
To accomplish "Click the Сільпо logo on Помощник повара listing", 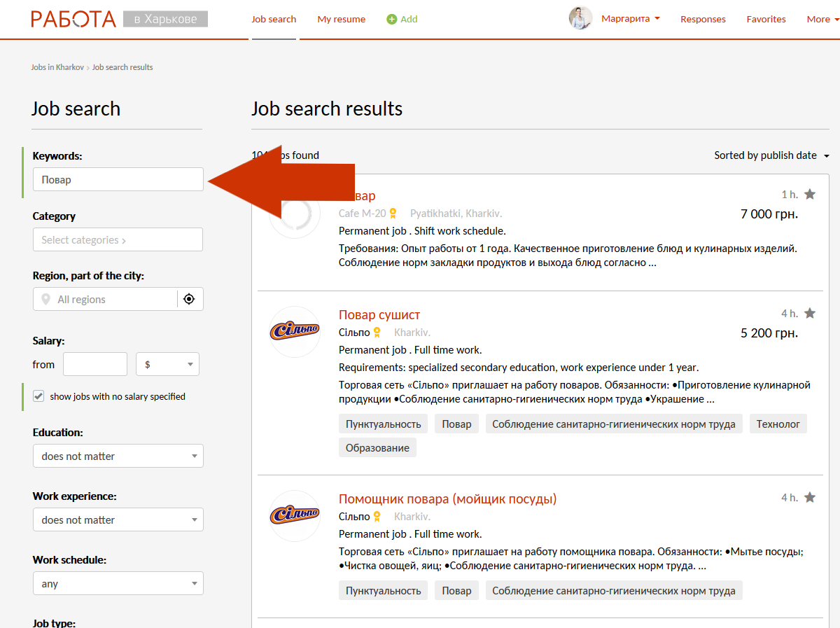I will 295,515.
